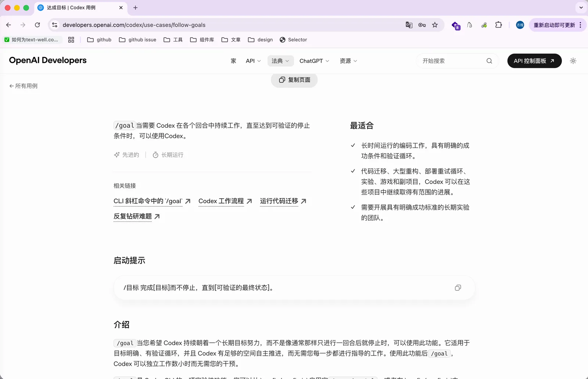Go forward with the browser forward arrow
This screenshot has height=379, width=588.
[23, 25]
